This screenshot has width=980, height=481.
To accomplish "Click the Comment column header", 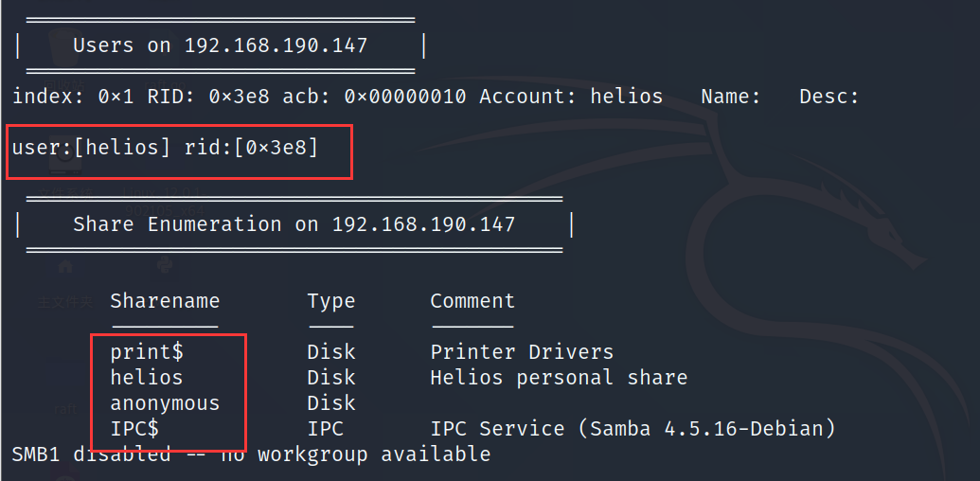I will 472,301.
